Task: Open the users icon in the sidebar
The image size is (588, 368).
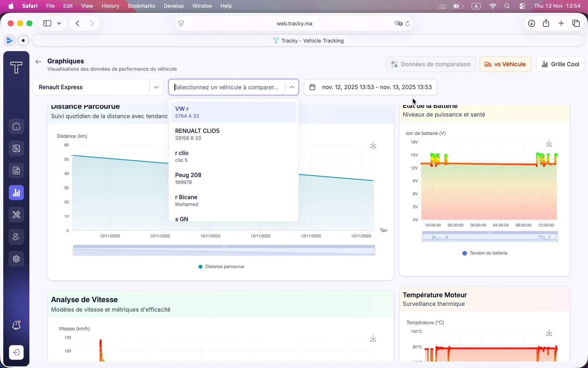Action: (16, 237)
